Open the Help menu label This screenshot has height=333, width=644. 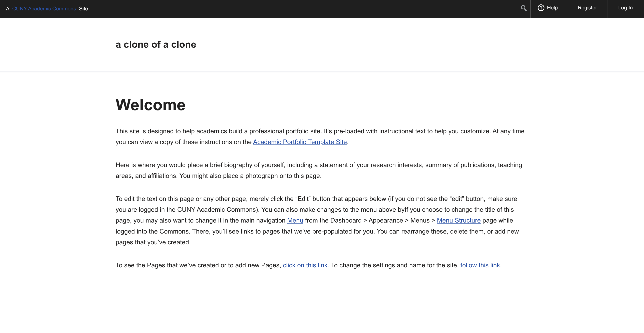[552, 8]
